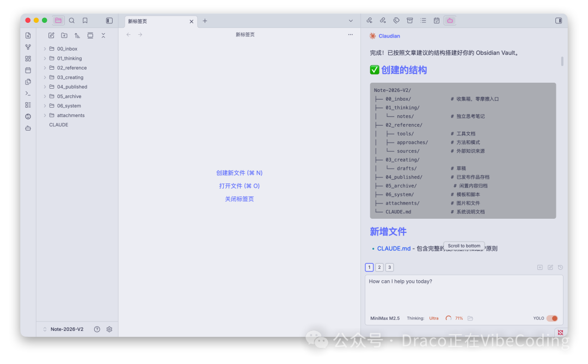
Task: Toggle the left sidebar visibility
Action: tap(109, 20)
